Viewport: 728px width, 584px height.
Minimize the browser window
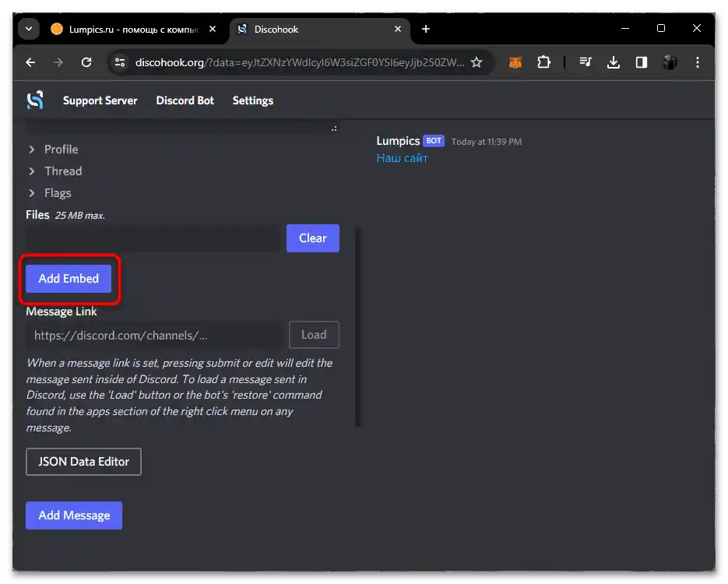click(x=625, y=28)
